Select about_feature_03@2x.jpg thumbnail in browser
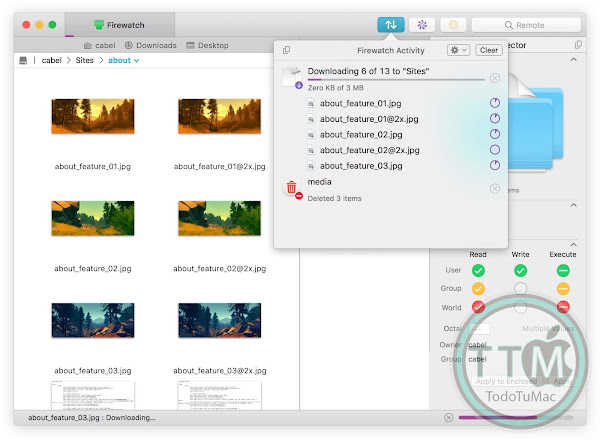600x441 pixels. [x=220, y=320]
